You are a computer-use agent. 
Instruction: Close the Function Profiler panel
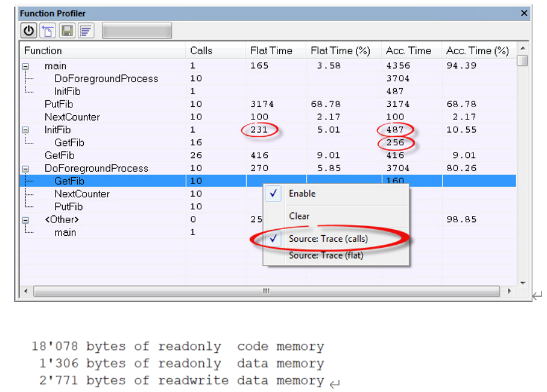click(x=524, y=13)
